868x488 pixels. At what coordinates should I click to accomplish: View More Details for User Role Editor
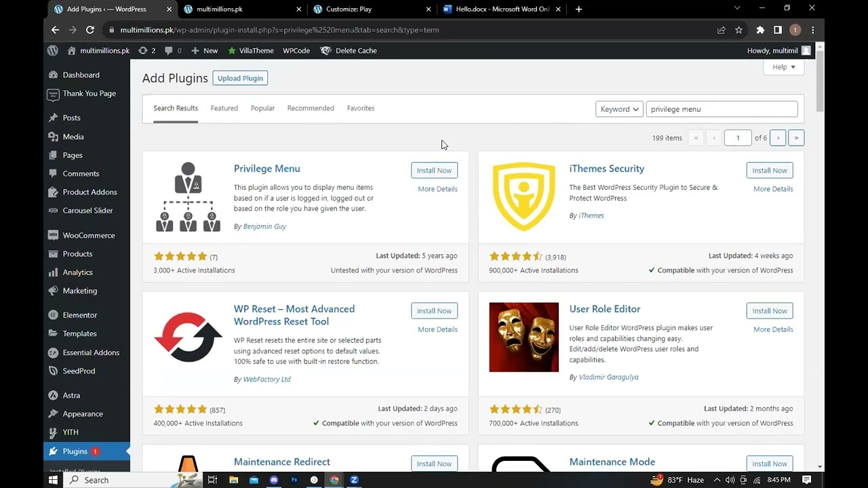pyautogui.click(x=773, y=329)
